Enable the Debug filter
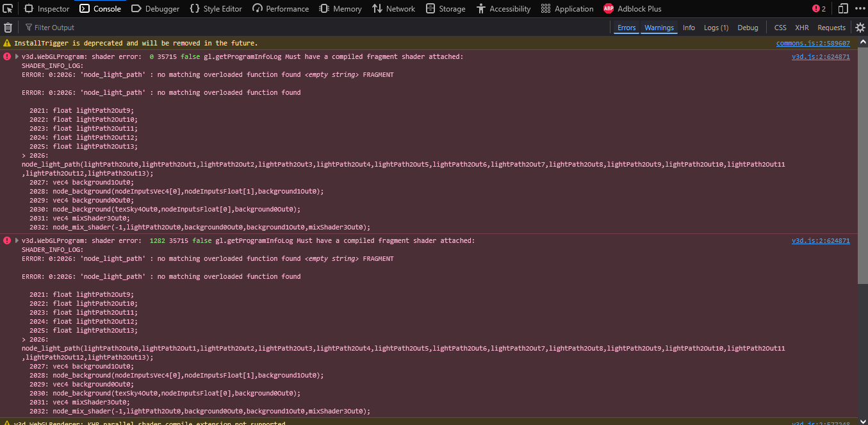The image size is (868, 425). coord(748,28)
